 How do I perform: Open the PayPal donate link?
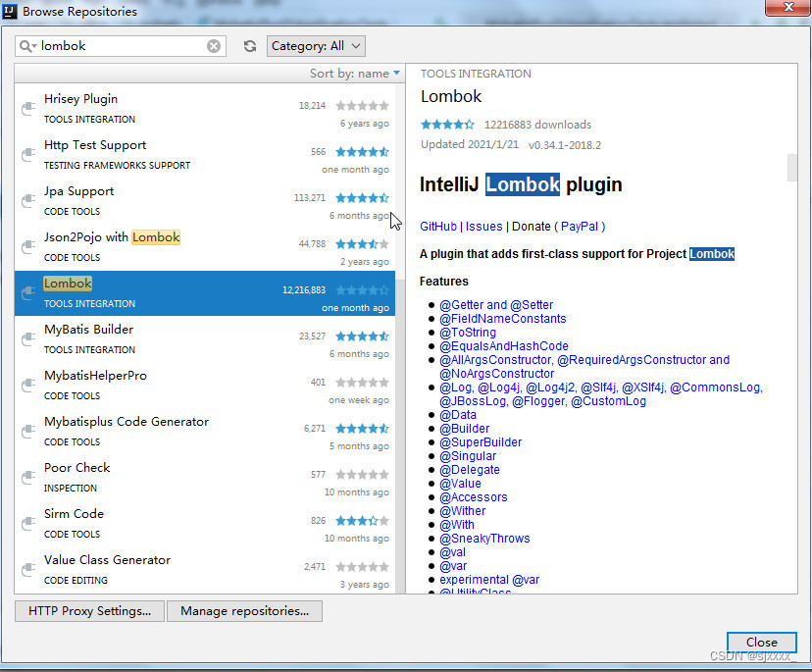click(580, 227)
